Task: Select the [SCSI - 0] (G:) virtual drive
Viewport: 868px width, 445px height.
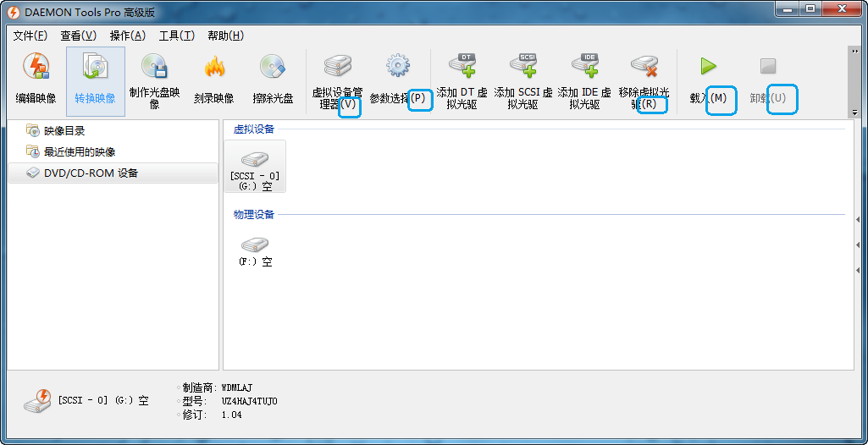Action: [x=255, y=166]
